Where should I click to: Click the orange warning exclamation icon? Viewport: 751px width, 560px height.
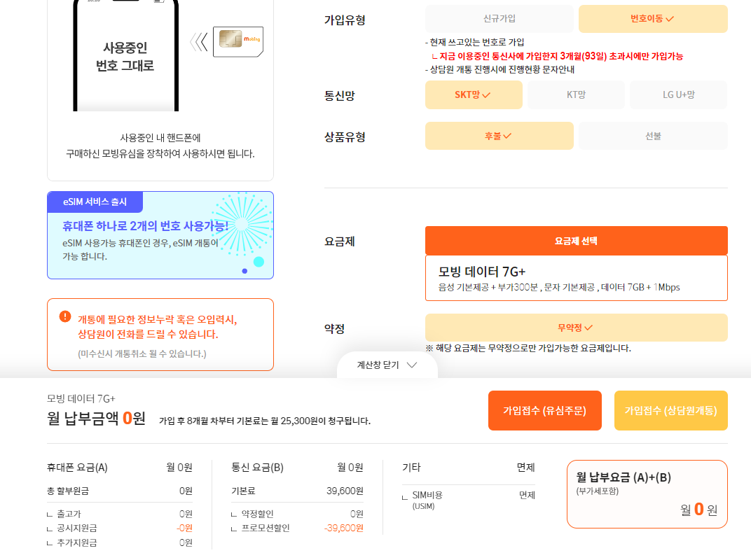click(65, 317)
